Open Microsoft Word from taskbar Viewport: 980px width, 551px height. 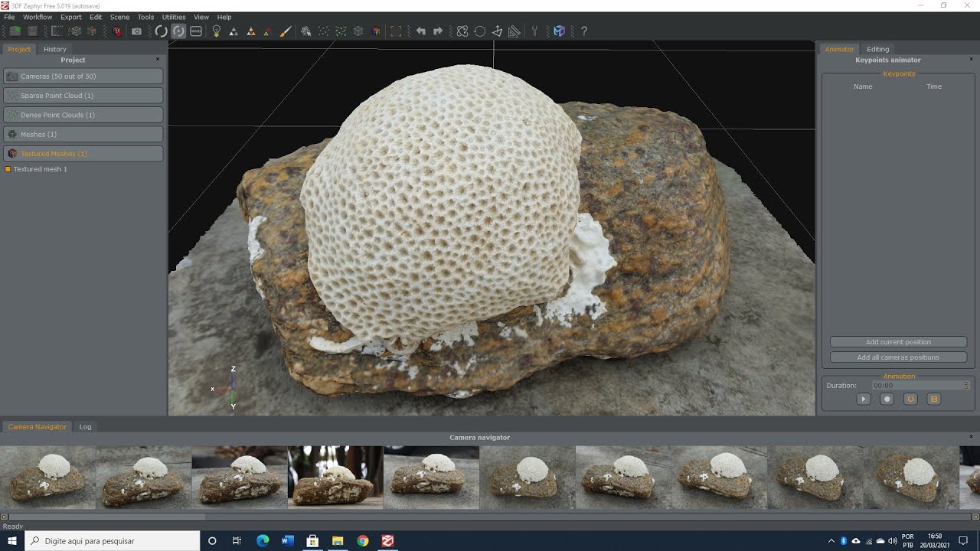tap(288, 541)
